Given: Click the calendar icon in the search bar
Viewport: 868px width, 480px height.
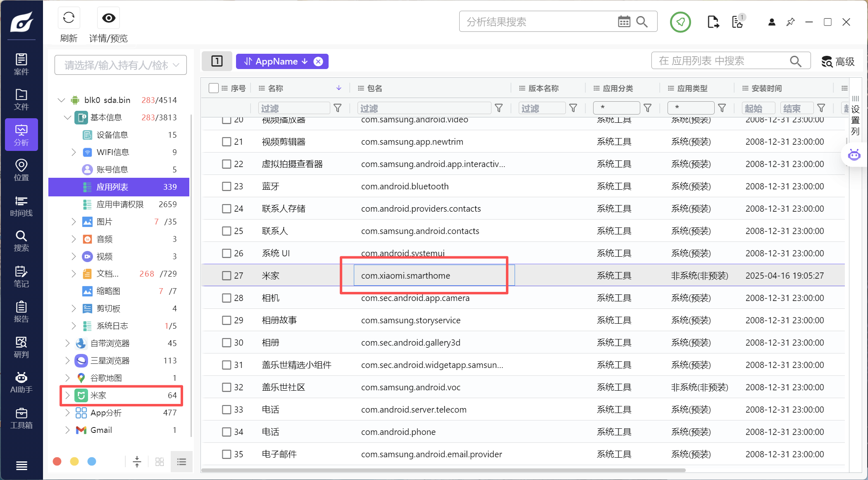Looking at the screenshot, I should point(624,21).
